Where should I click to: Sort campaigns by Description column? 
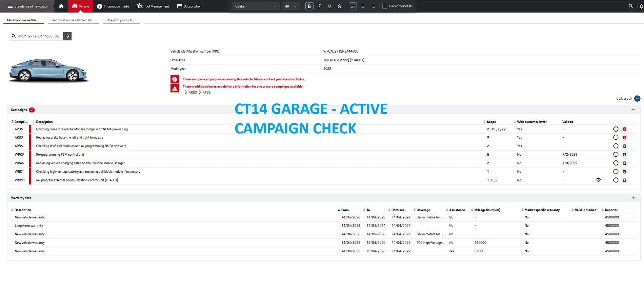[x=43, y=122]
